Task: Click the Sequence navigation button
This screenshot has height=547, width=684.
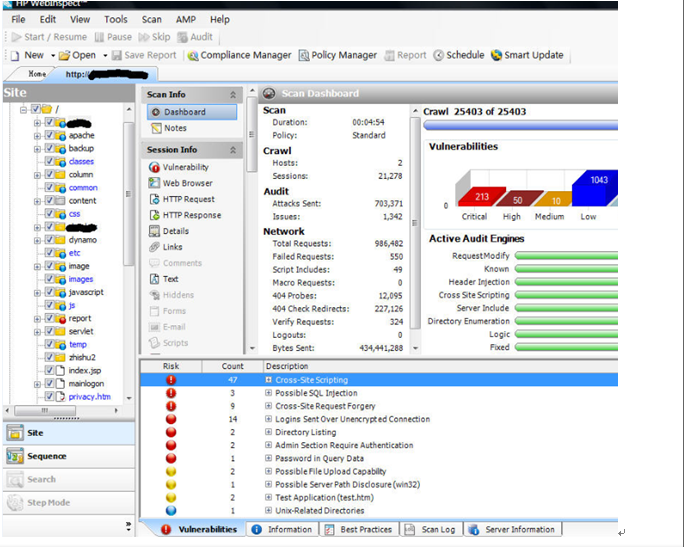Action: pos(47,455)
